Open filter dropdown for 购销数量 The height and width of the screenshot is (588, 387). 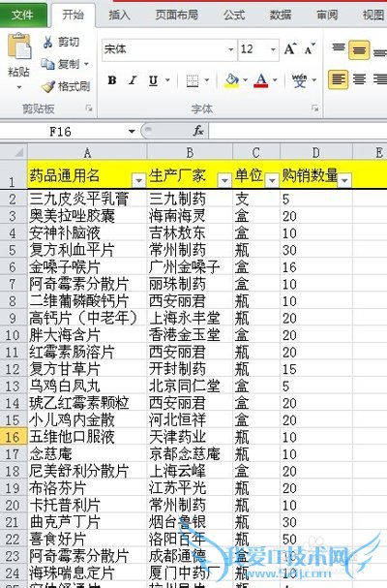(x=344, y=180)
